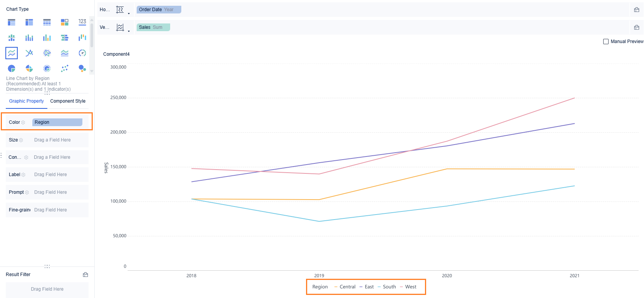The width and height of the screenshot is (644, 298).
Task: Click the Sales Sum field pill
Action: click(x=153, y=27)
